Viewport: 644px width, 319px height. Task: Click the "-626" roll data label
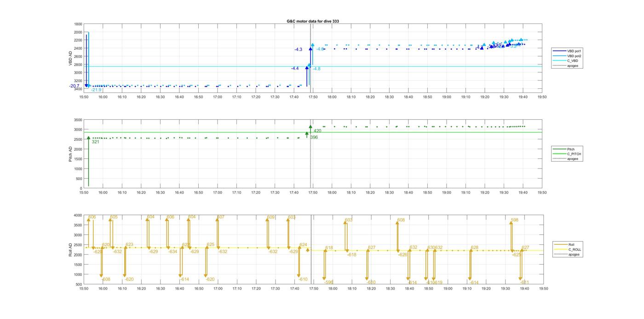403,255
